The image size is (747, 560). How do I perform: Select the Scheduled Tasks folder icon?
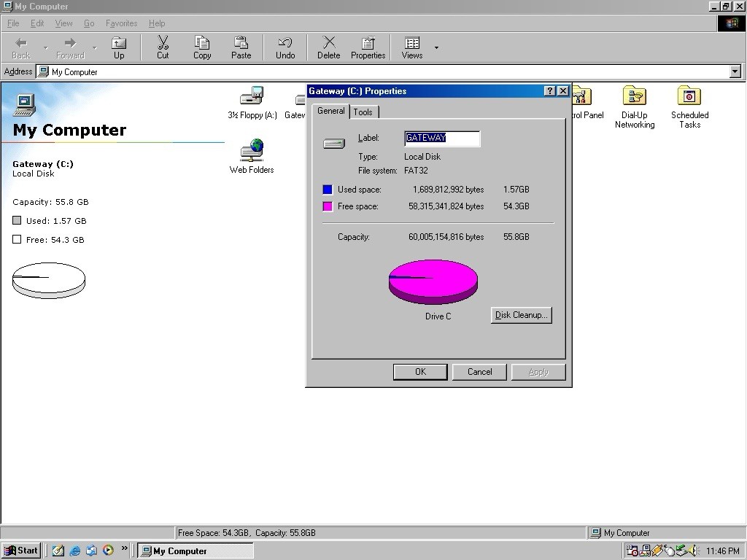689,107
